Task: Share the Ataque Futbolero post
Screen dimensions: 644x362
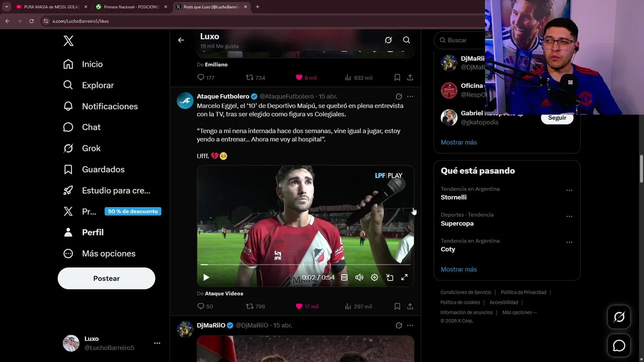Action: (x=410, y=306)
